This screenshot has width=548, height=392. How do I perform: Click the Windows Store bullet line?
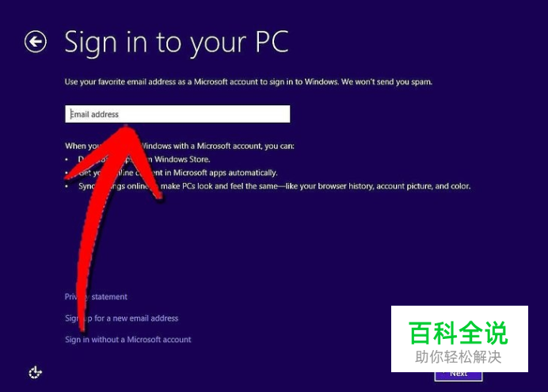pyautogui.click(x=144, y=159)
